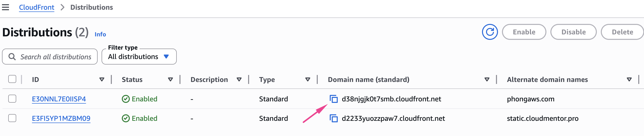Open distribution E3FI5YP1MZBM09

click(x=61, y=119)
